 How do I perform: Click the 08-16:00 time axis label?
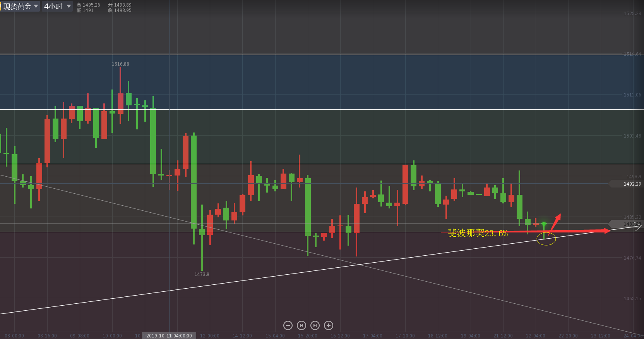click(47, 336)
